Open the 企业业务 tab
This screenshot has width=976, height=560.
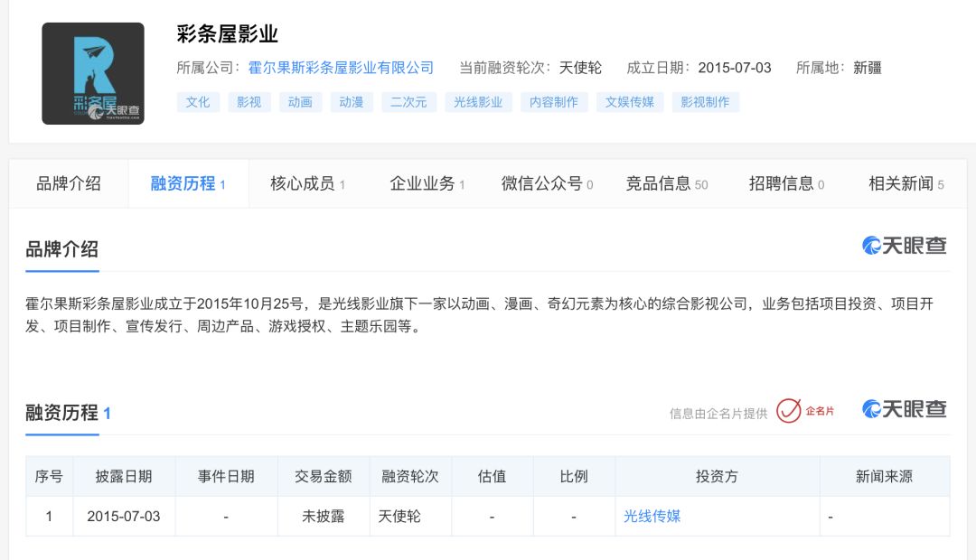tap(427, 184)
